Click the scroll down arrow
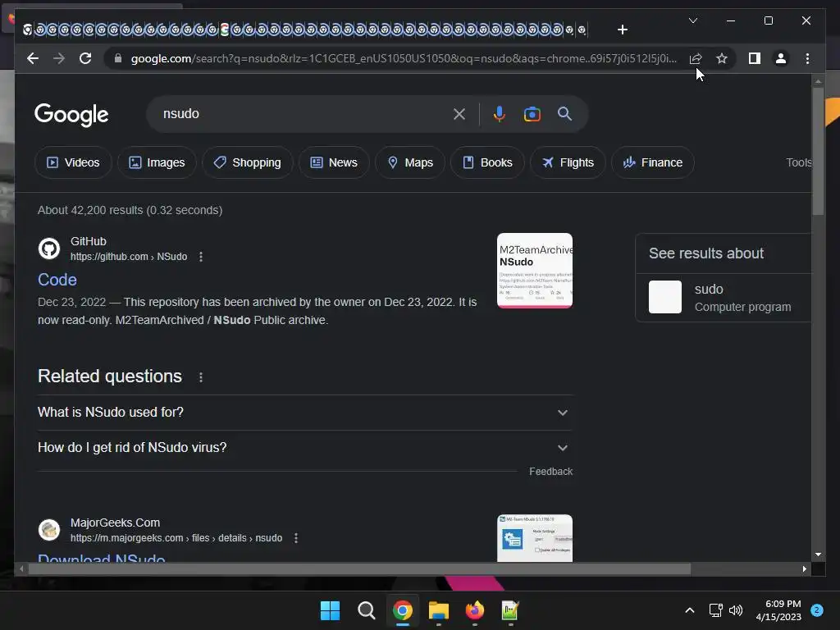Viewport: 840px width, 630px height. coord(818,555)
